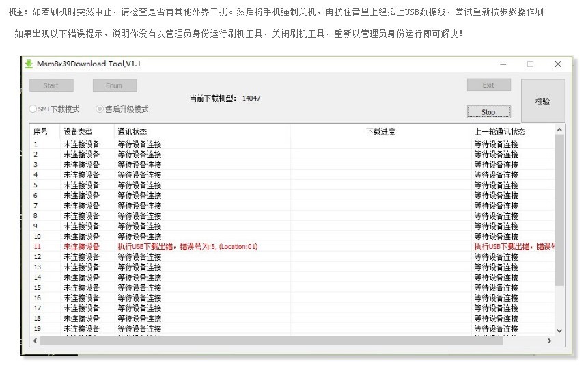
Task: Click the 校验 verify button
Action: click(543, 101)
